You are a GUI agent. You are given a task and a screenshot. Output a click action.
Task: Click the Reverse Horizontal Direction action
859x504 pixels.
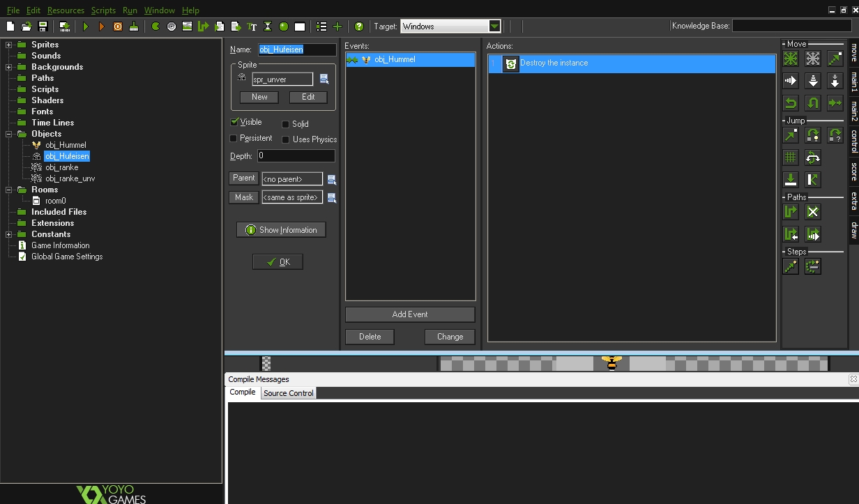tap(791, 103)
